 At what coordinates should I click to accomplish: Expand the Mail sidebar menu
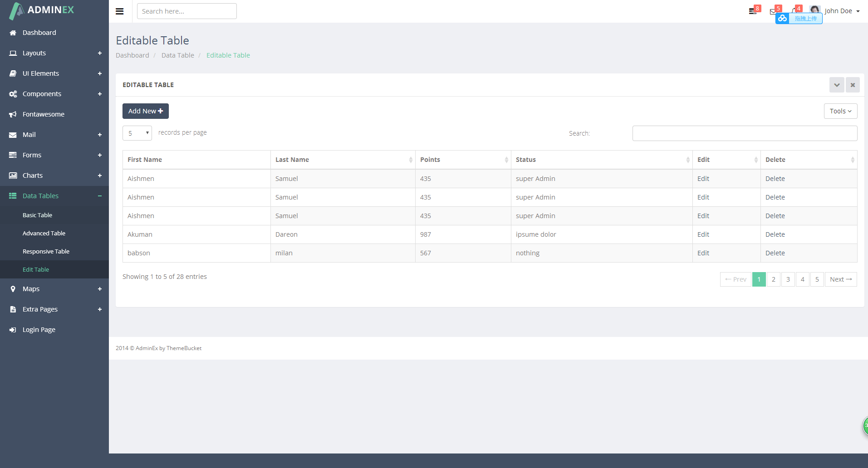54,135
